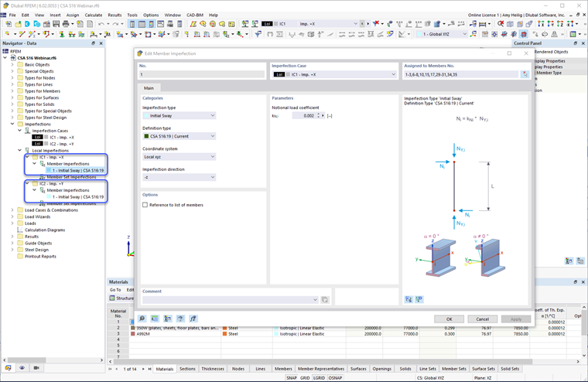Click the highlighted red toolbar icon near Global XYZ
The height and width of the screenshot is (382, 588).
pyautogui.click(x=524, y=34)
